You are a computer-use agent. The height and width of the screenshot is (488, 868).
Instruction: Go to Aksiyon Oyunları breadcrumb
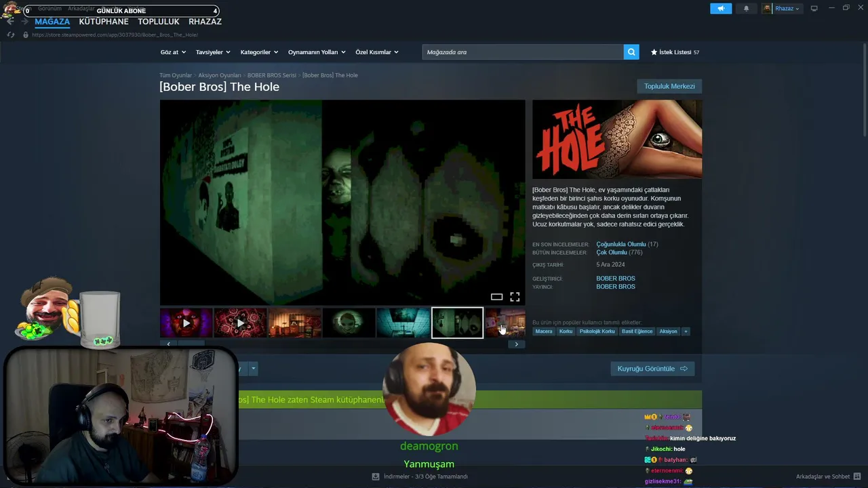tap(220, 75)
